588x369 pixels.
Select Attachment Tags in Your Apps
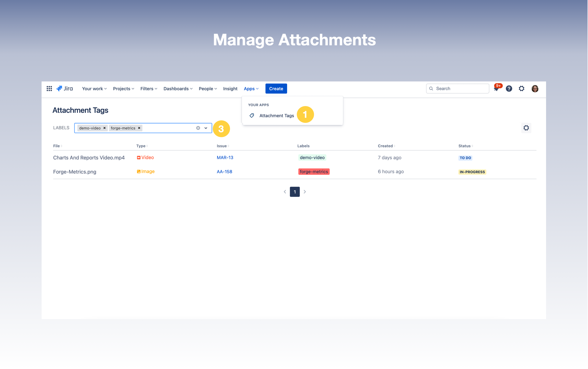coord(276,116)
